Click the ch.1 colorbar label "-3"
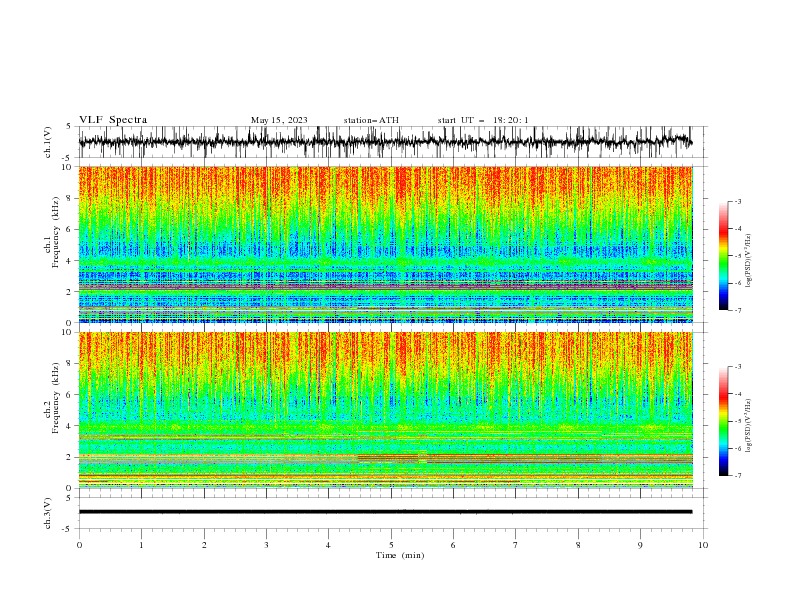Screen dimensions: 792x612 pyautogui.click(x=737, y=201)
